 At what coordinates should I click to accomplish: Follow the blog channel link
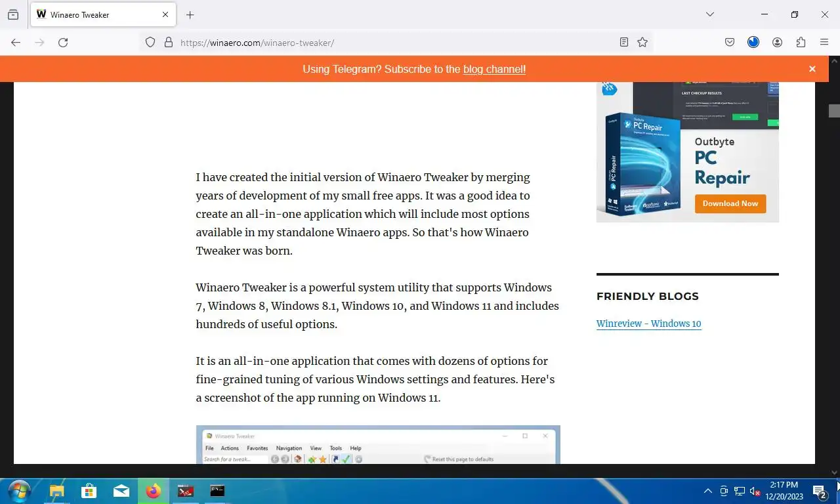tap(493, 69)
